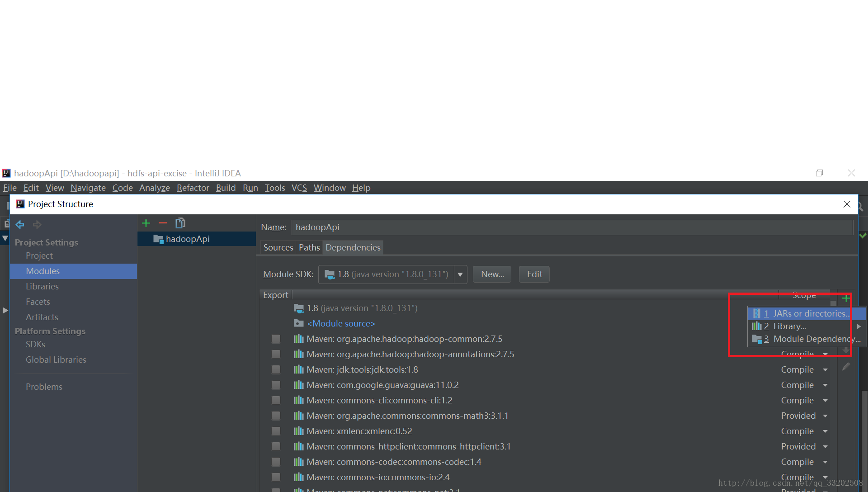Switch to the Sources tab
The width and height of the screenshot is (868, 492).
coord(278,247)
